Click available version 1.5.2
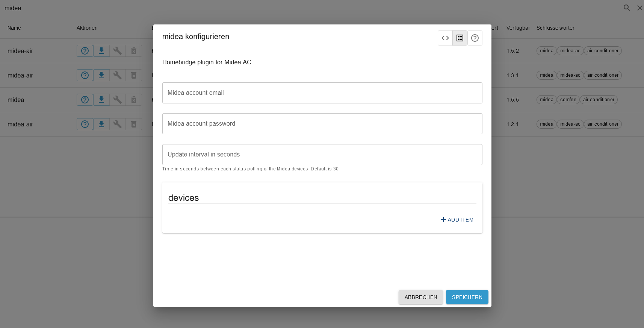 (512, 51)
